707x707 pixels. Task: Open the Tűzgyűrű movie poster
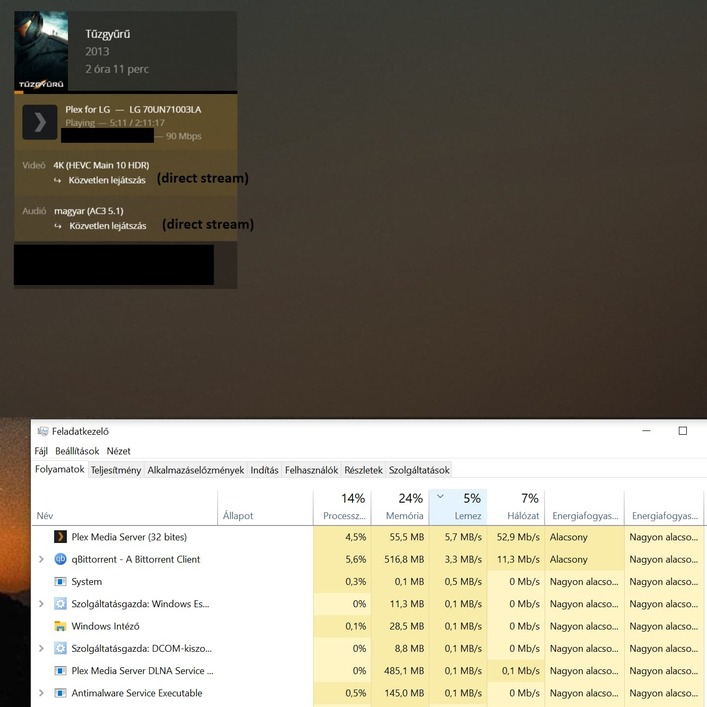click(x=41, y=51)
